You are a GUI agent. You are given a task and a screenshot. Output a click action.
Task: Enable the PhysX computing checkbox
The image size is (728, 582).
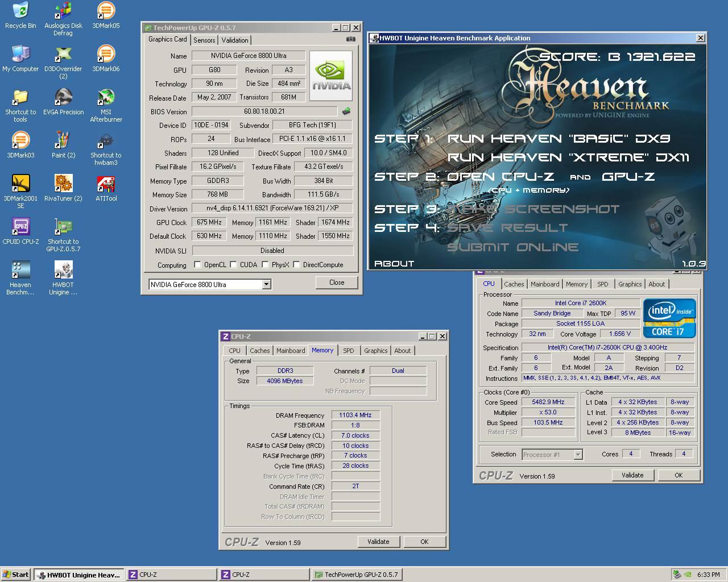(265, 264)
